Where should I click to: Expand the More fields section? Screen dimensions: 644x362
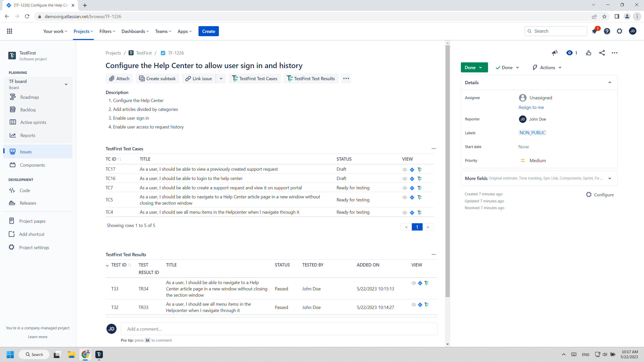tap(610, 178)
